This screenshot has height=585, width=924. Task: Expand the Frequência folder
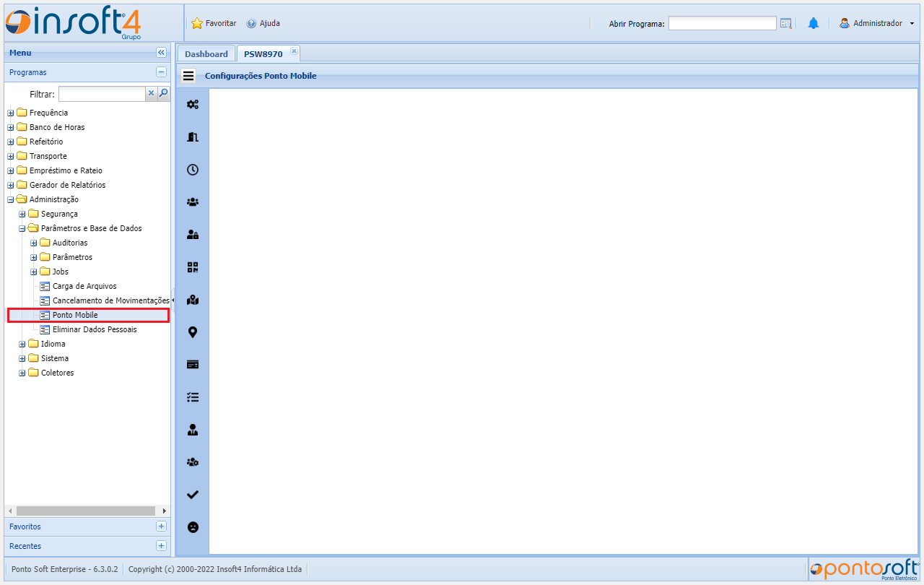[x=11, y=113]
